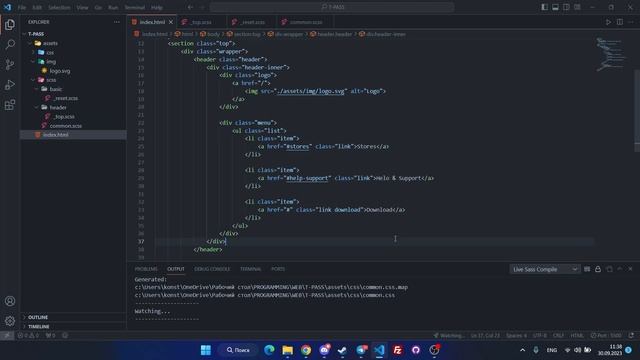
Task: Expand the css folder
Action: [73, 52]
